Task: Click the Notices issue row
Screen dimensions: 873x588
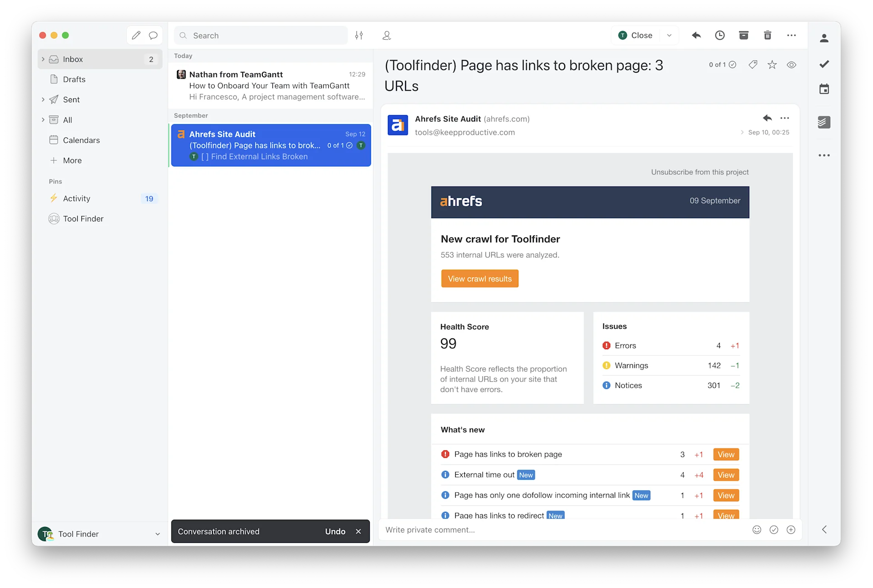Action: tap(671, 385)
